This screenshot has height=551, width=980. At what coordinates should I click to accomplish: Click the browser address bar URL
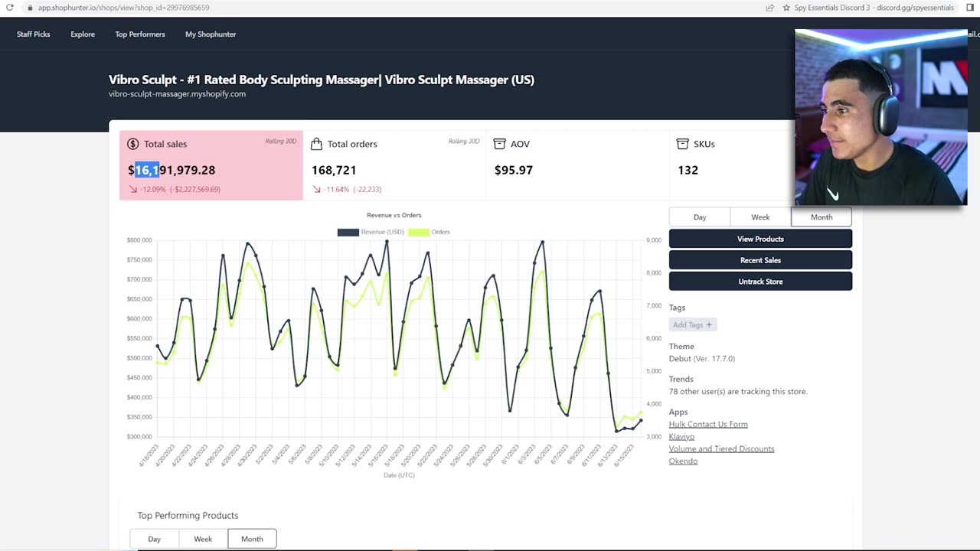(123, 8)
